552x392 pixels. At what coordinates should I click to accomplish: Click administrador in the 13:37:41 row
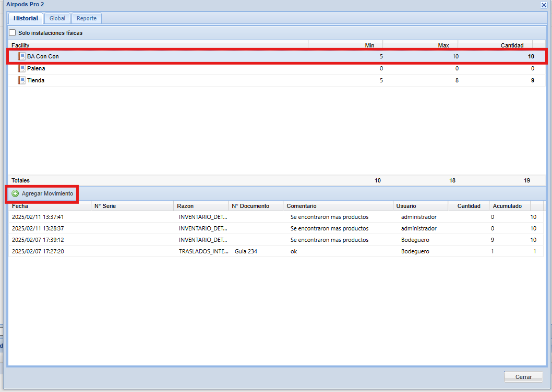point(418,217)
